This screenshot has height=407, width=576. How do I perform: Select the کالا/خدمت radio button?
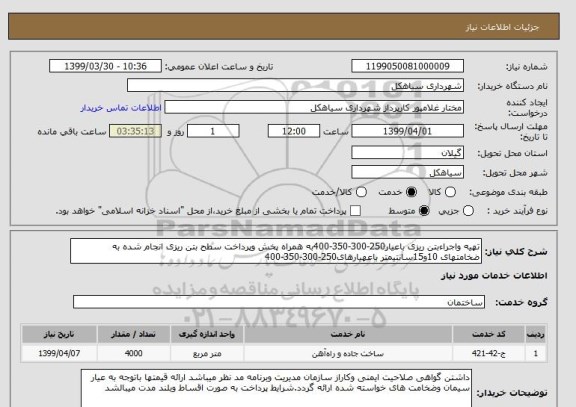(361, 192)
